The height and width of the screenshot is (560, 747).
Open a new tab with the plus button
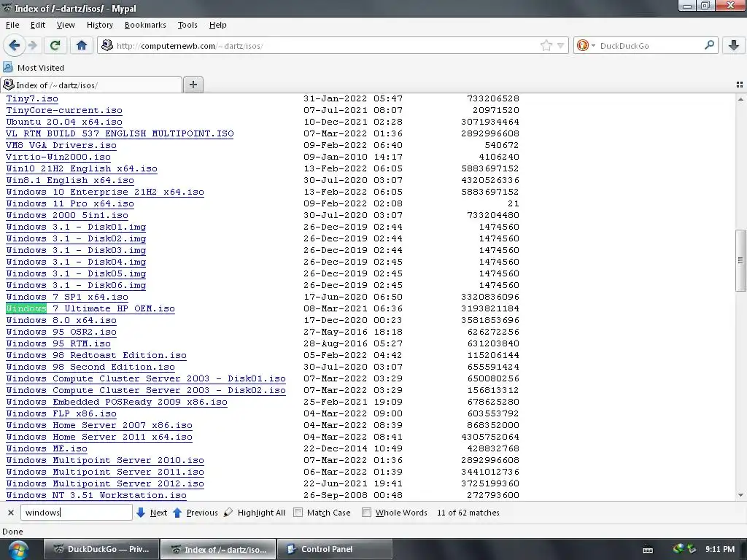[193, 85]
